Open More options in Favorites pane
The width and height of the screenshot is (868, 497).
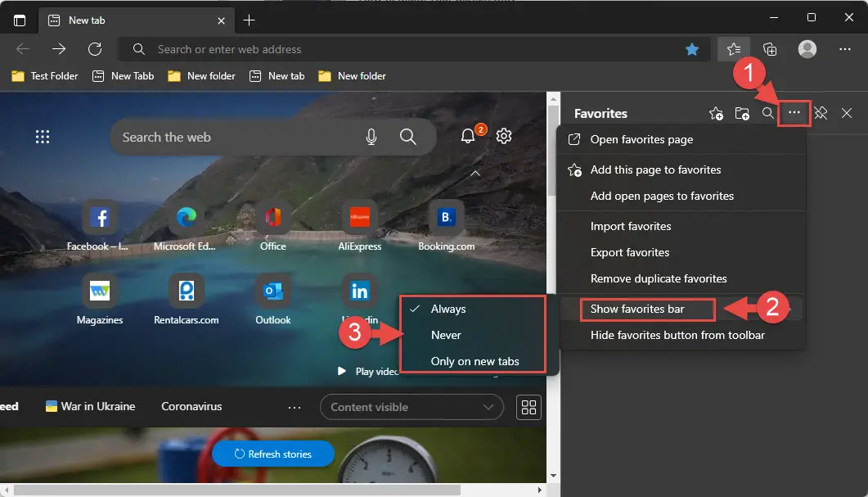(x=794, y=113)
